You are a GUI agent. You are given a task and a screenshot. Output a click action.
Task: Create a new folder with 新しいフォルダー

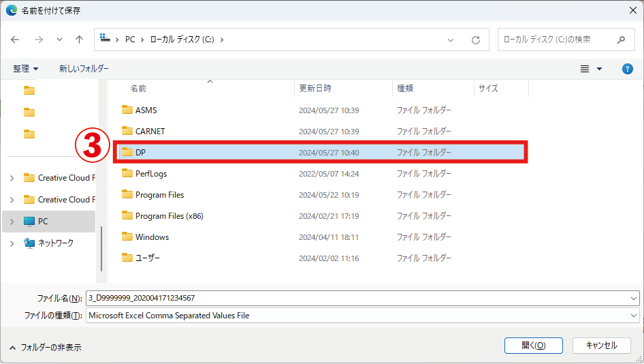pos(84,69)
